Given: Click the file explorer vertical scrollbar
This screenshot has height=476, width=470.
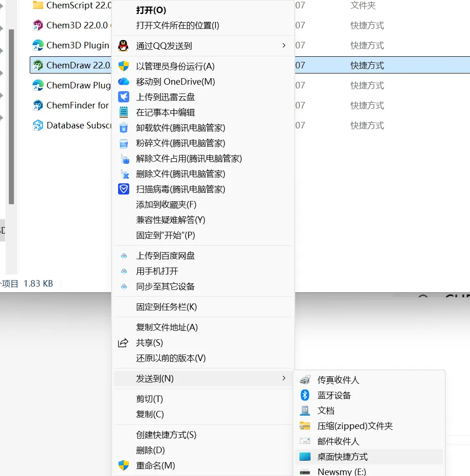Looking at the screenshot, I should (x=12, y=117).
